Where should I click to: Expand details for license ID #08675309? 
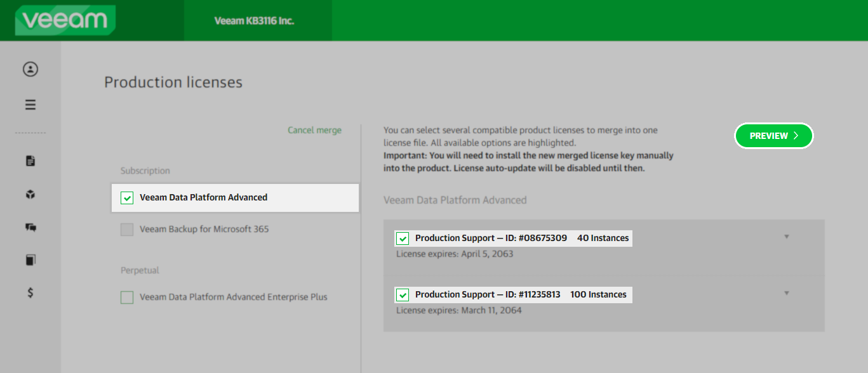[x=787, y=235]
